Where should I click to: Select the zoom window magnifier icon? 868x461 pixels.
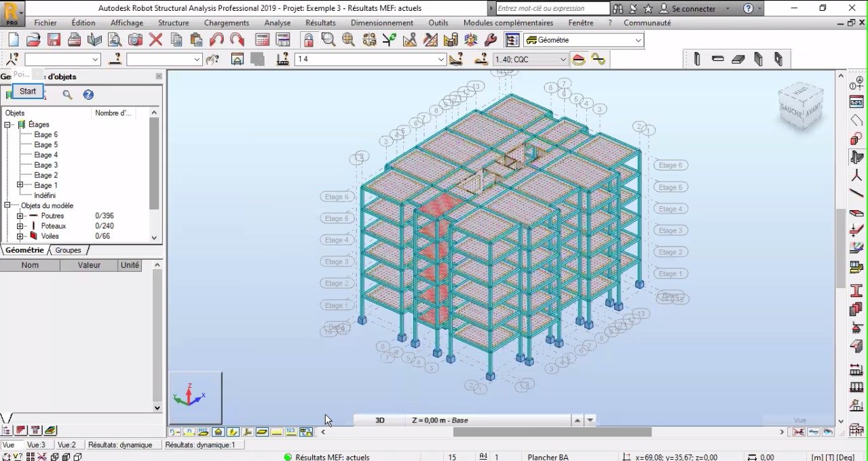click(x=328, y=39)
